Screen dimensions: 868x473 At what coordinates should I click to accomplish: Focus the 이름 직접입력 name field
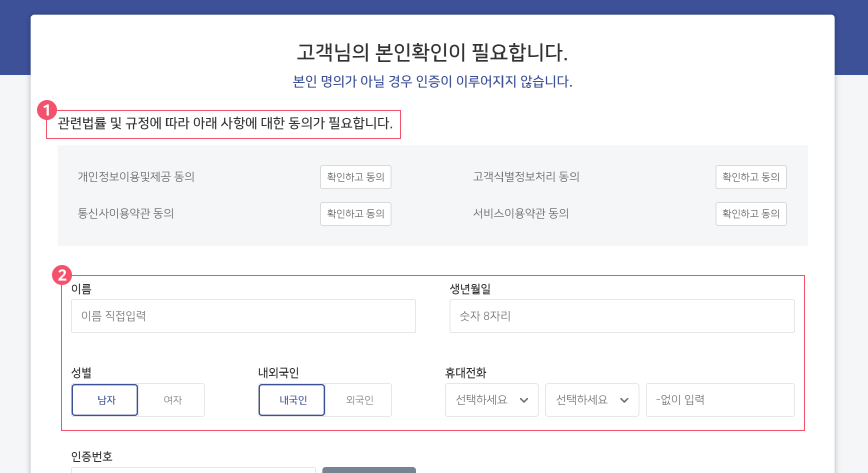[x=243, y=316]
